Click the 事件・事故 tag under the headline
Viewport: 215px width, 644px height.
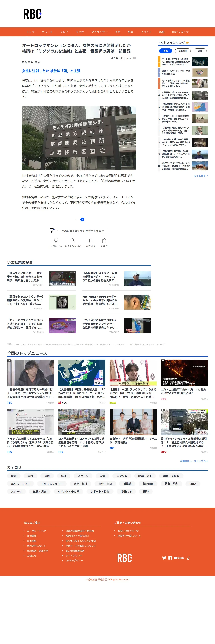click(34, 62)
